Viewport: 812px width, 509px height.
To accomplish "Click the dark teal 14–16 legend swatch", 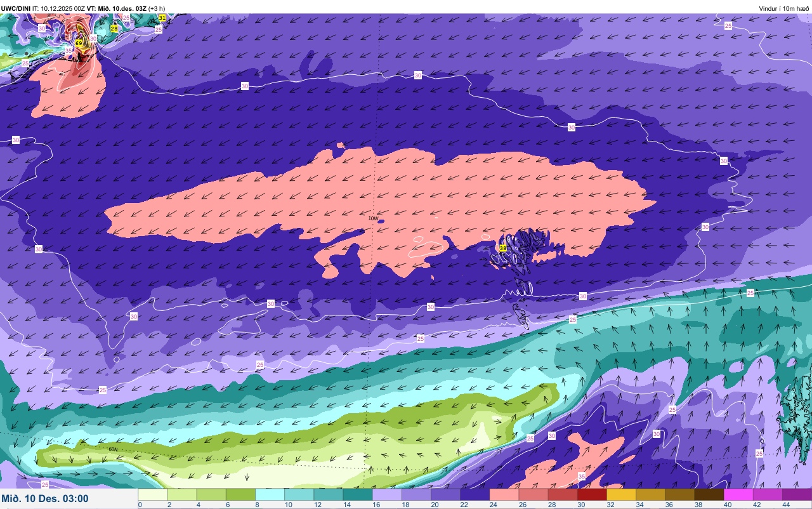I will (x=357, y=494).
